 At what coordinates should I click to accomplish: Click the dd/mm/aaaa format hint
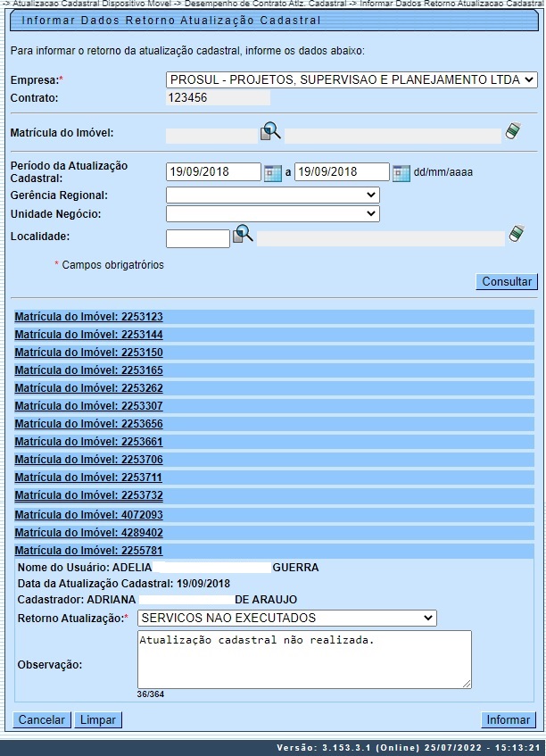(x=443, y=172)
